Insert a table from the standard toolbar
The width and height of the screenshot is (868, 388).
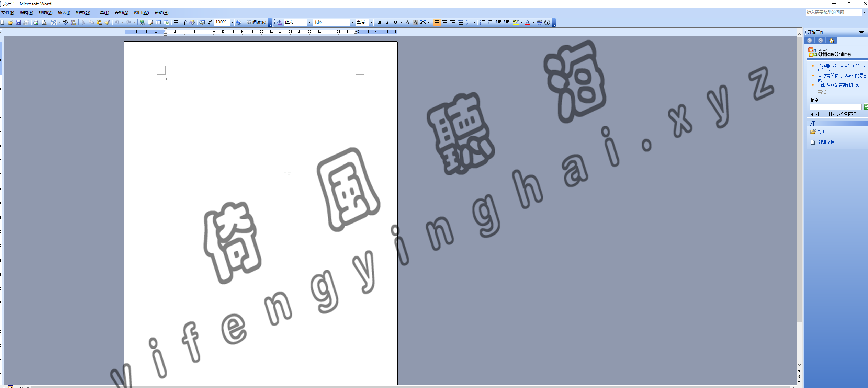pyautogui.click(x=158, y=22)
